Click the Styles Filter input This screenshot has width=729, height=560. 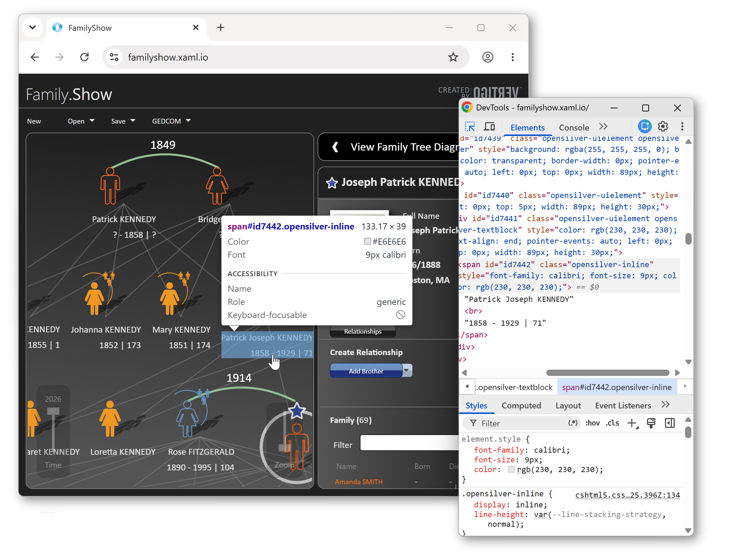[x=522, y=423]
